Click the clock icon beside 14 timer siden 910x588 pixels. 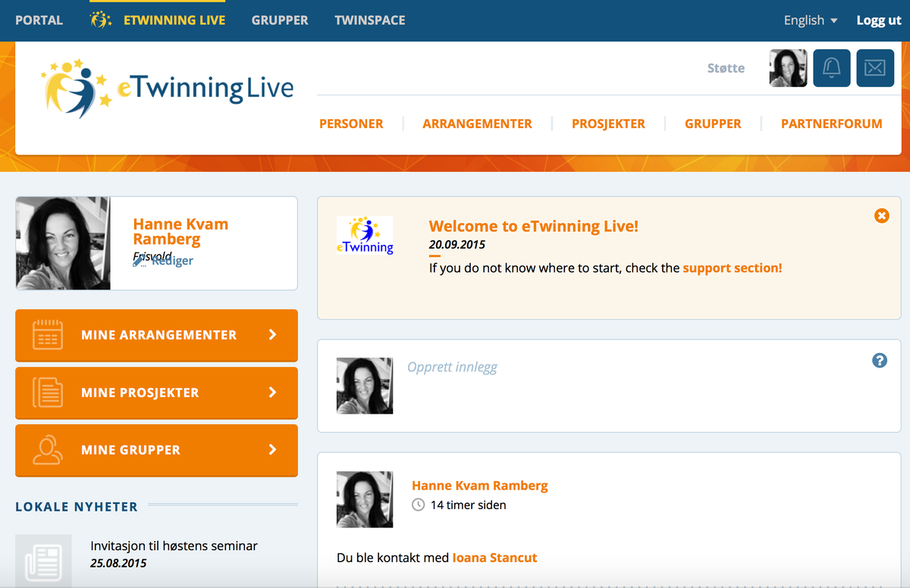(418, 505)
